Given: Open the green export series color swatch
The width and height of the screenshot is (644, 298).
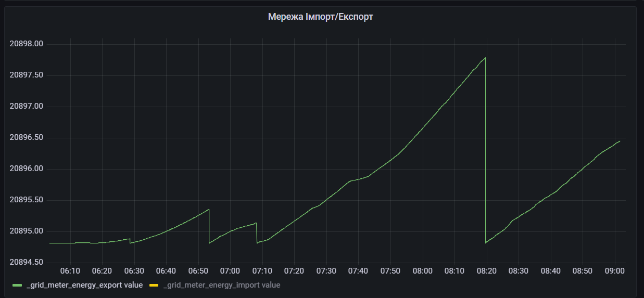Looking at the screenshot, I should 18,285.
